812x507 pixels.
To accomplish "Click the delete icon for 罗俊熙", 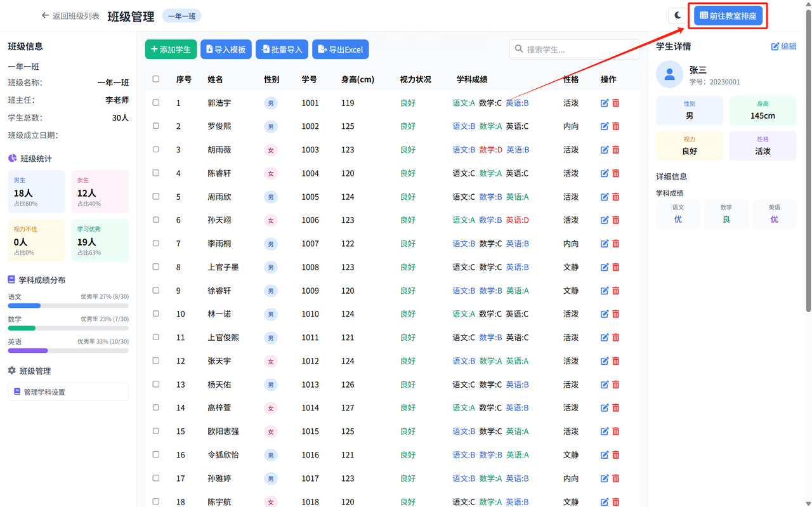I will click(615, 126).
